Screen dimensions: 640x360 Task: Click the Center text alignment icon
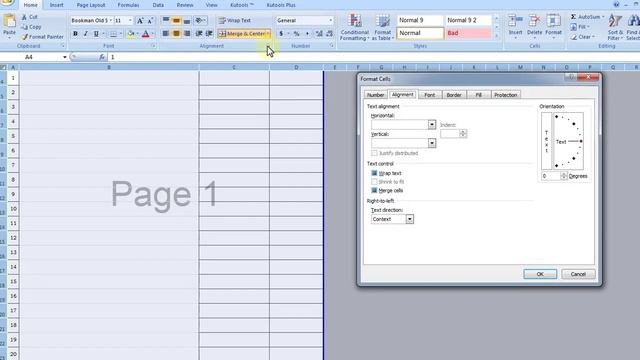coord(176,33)
